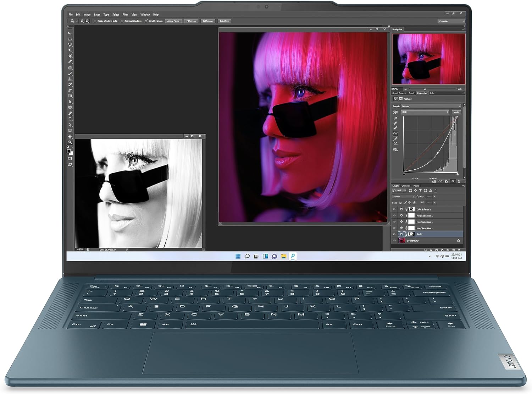Hide the Background layer's visibility eye

pyautogui.click(x=394, y=240)
